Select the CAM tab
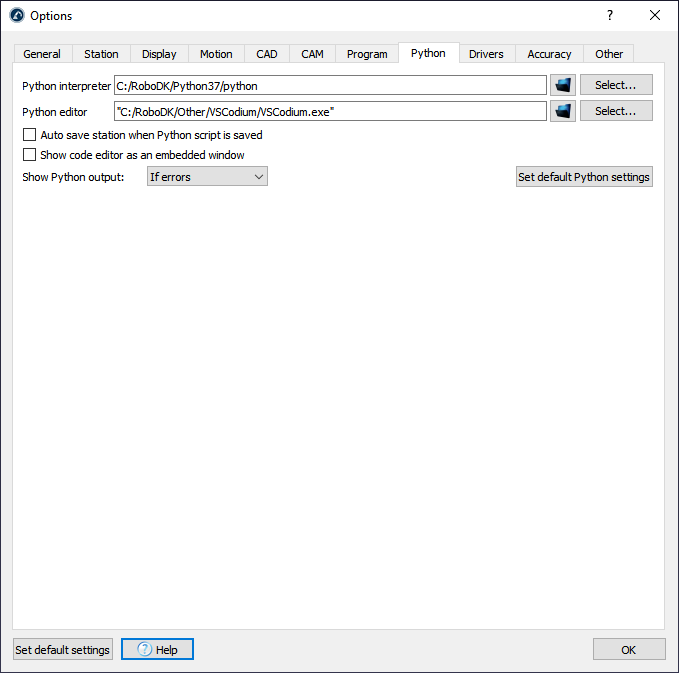Image resolution: width=679 pixels, height=673 pixels. [x=313, y=54]
